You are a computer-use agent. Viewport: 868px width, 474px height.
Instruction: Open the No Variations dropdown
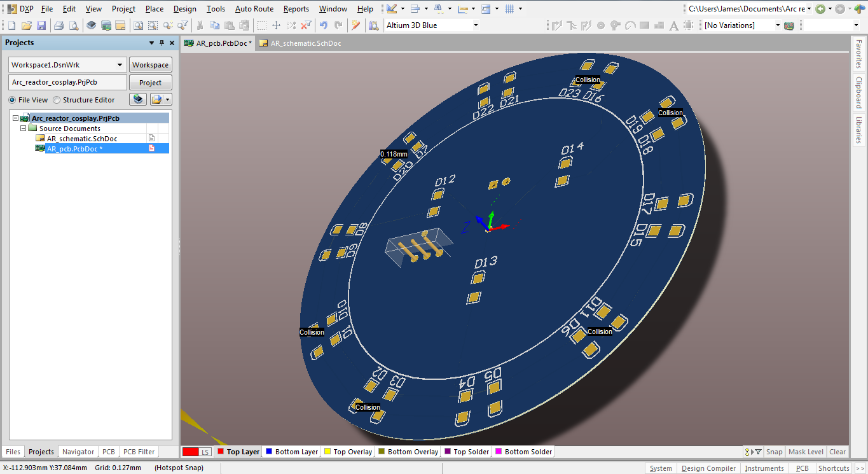click(x=777, y=25)
